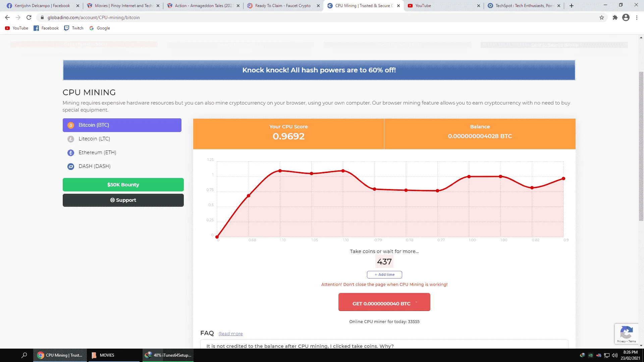Close the TechSpot browser tab
The width and height of the screenshot is (644, 362).
pos(559,6)
